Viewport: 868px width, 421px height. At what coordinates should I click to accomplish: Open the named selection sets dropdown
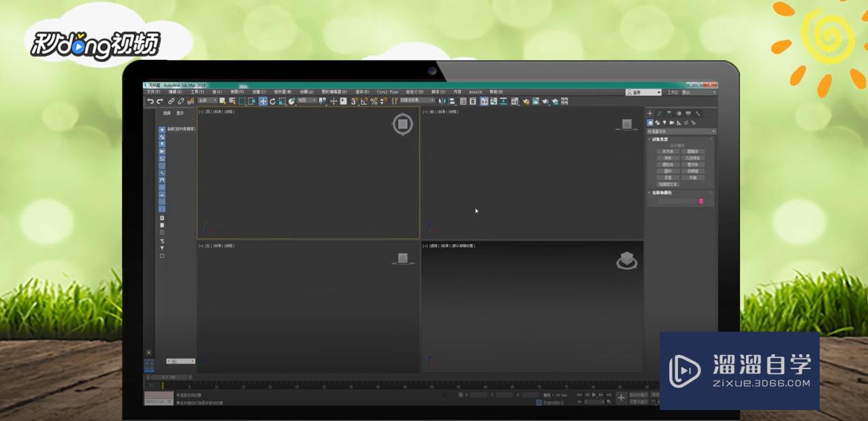click(x=417, y=101)
